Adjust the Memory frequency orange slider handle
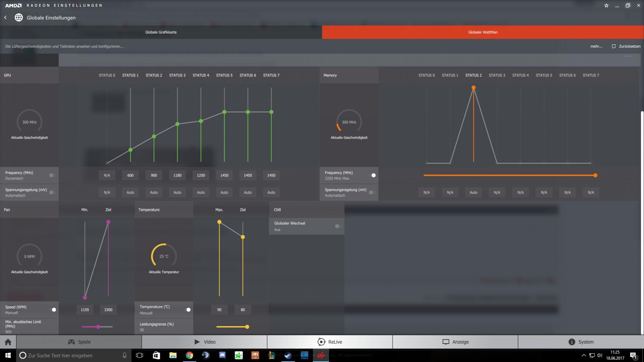The image size is (644, 362). click(x=595, y=175)
